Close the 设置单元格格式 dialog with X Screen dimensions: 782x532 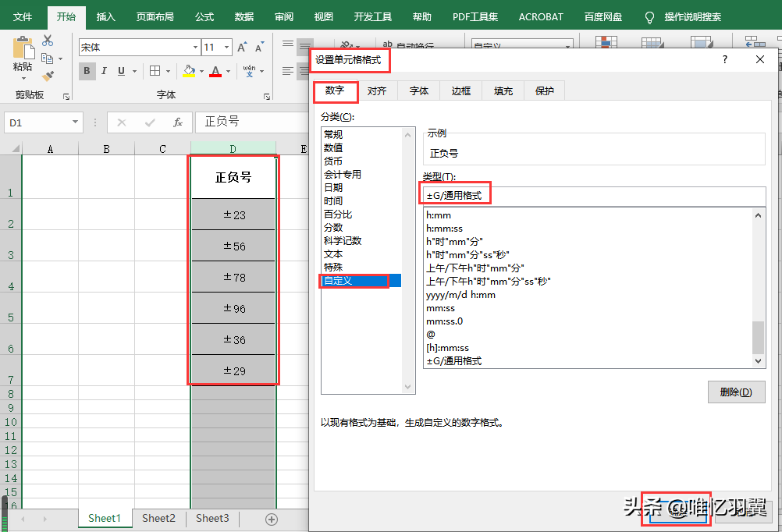click(760, 59)
